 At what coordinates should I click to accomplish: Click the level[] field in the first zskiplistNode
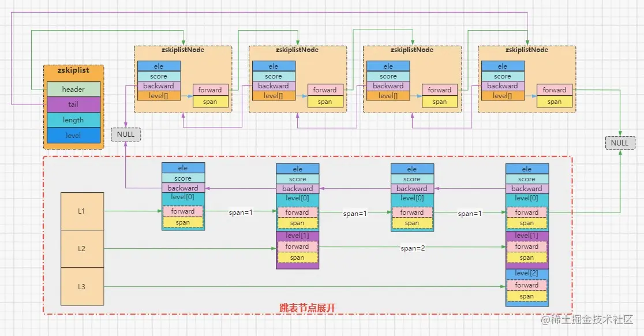pos(158,95)
